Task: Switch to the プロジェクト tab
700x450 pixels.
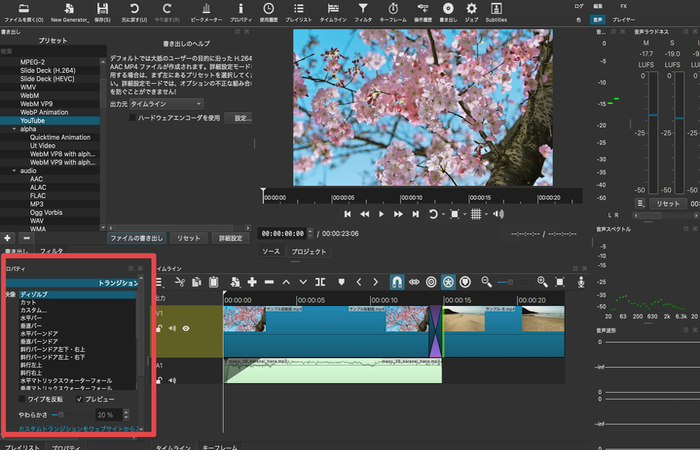Action: 310,252
